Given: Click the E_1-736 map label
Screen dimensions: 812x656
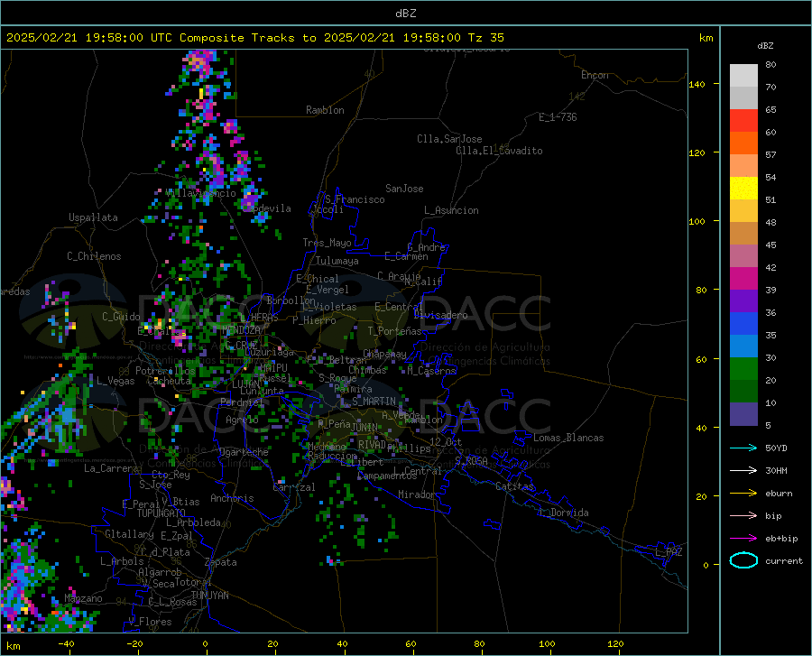Looking at the screenshot, I should pyautogui.click(x=558, y=117).
